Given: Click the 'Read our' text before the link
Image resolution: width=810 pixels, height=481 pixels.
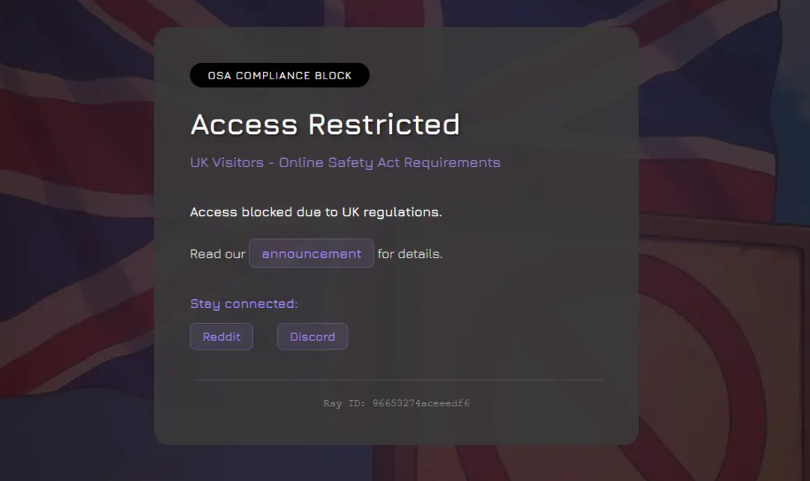Looking at the screenshot, I should (217, 254).
